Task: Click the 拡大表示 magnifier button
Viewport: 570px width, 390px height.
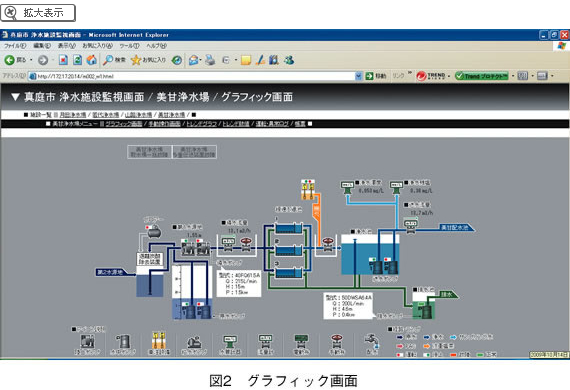Action: coord(38,13)
